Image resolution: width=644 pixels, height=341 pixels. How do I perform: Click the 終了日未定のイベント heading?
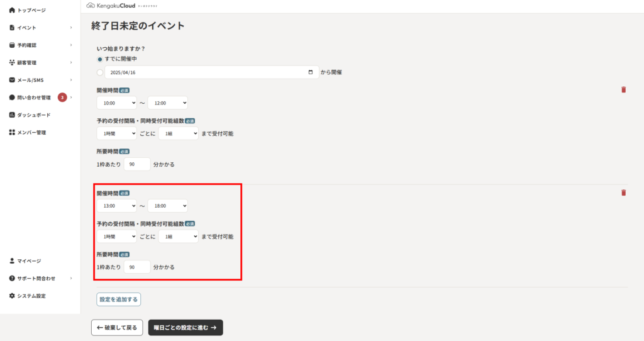(x=138, y=26)
